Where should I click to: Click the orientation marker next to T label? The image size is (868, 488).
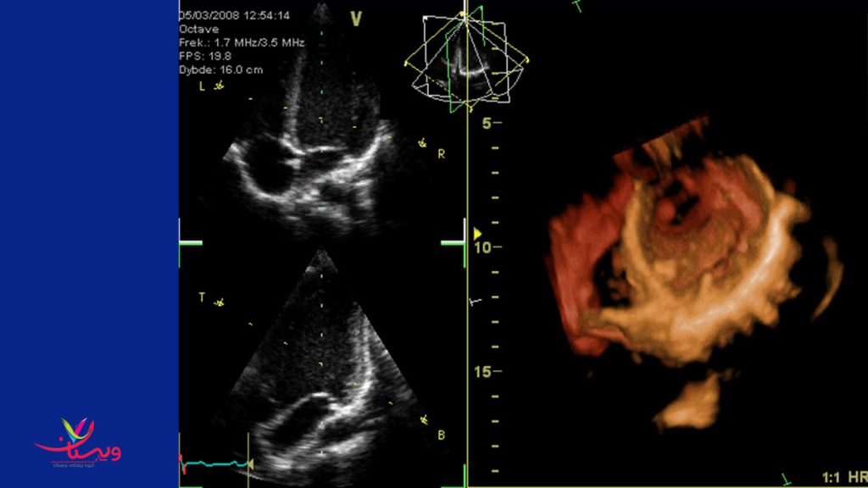pyautogui.click(x=220, y=302)
